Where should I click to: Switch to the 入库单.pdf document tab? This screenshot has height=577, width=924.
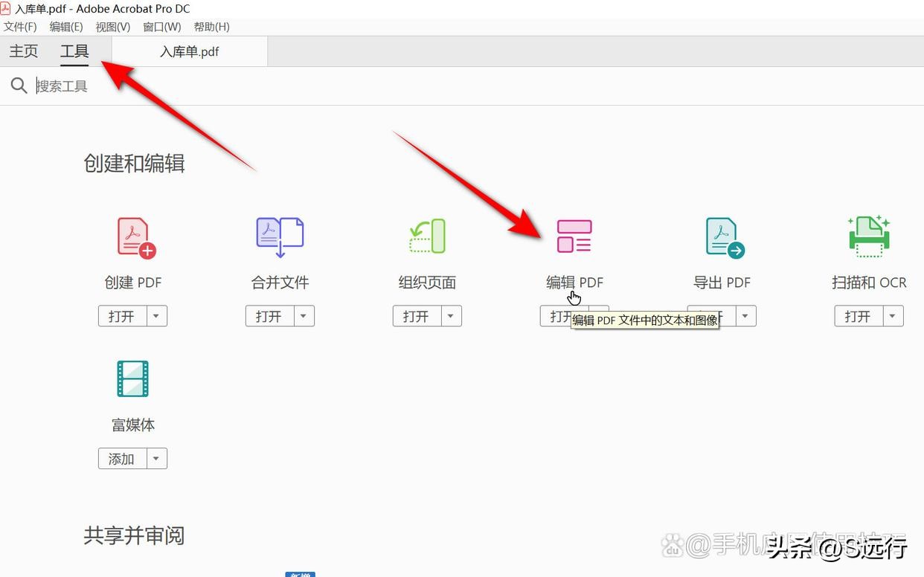(x=189, y=52)
